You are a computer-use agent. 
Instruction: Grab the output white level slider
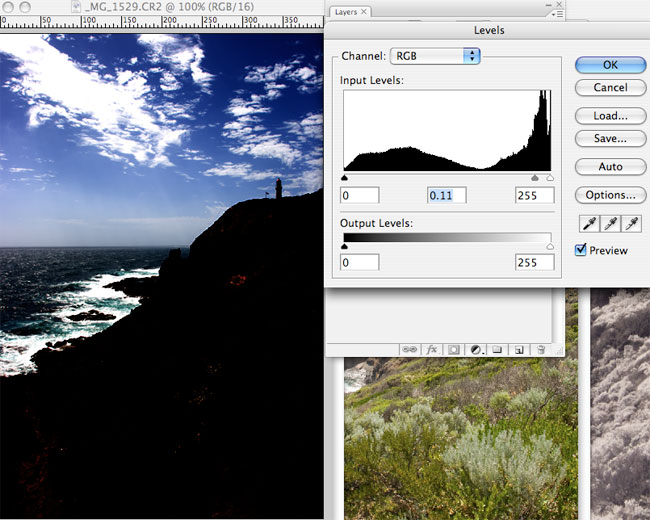[x=550, y=245]
